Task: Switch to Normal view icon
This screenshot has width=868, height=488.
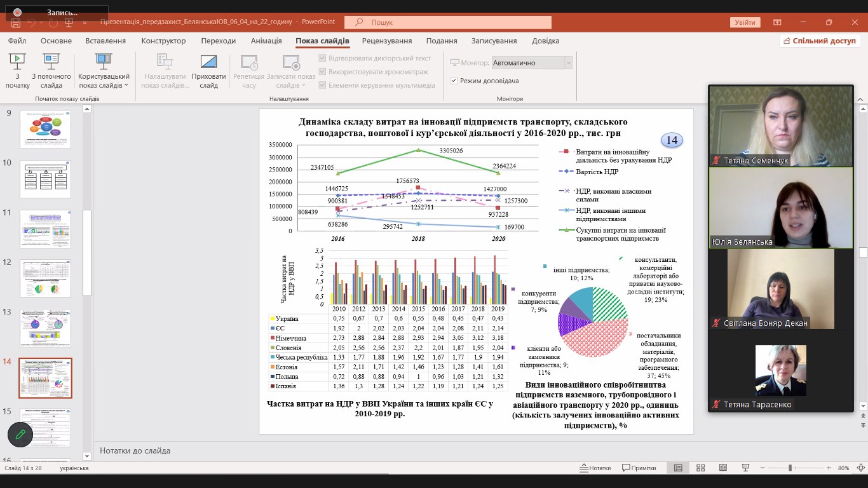Action: click(x=678, y=468)
